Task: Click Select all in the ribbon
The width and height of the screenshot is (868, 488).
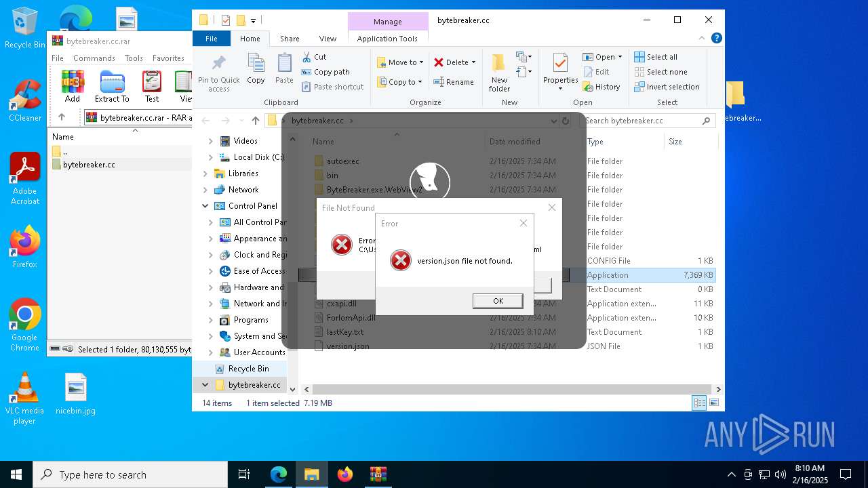Action: tap(656, 57)
